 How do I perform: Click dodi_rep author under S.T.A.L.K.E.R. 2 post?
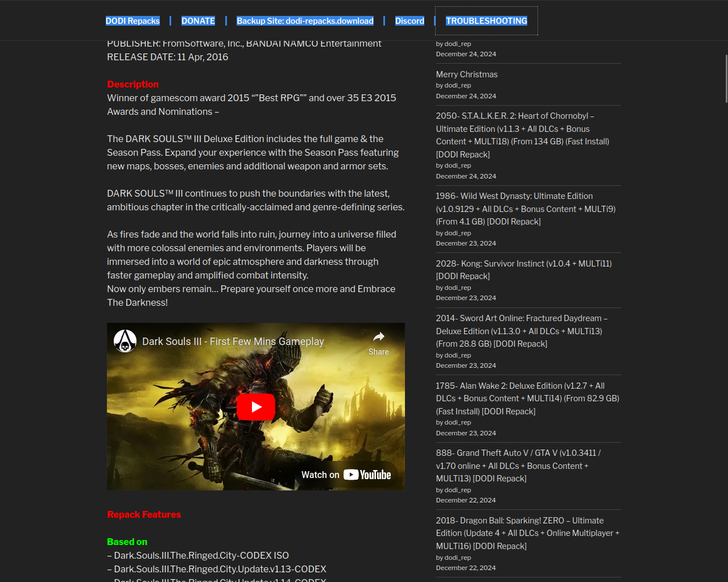click(x=458, y=165)
